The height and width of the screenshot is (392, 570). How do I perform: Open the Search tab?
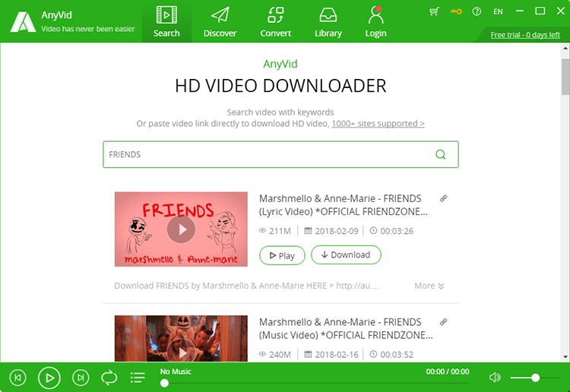(166, 21)
